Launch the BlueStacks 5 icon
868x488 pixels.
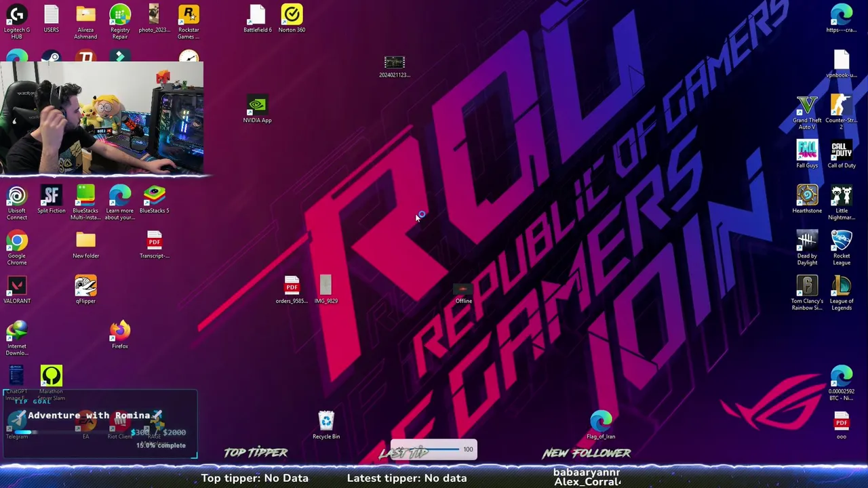tap(154, 200)
